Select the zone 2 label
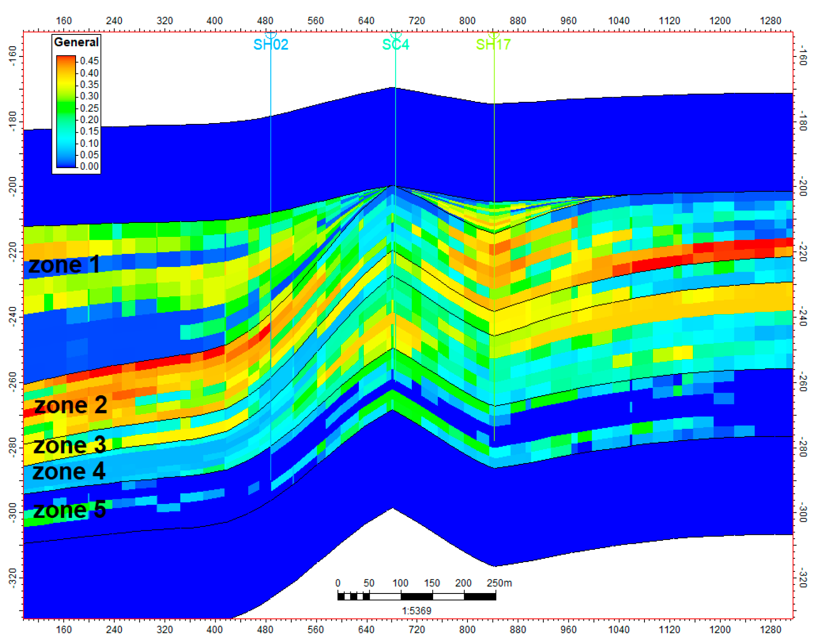The width and height of the screenshot is (813, 644). (70, 405)
